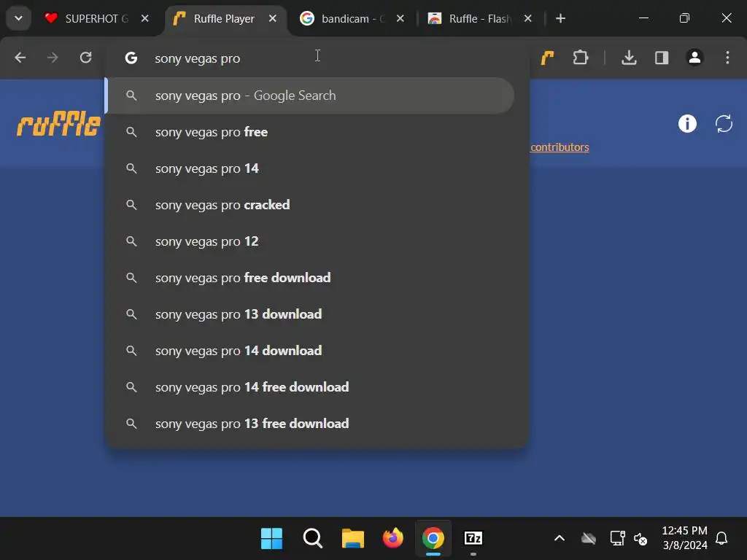747x560 pixels.
Task: Open Windows taskbar Search
Action: (x=312, y=538)
